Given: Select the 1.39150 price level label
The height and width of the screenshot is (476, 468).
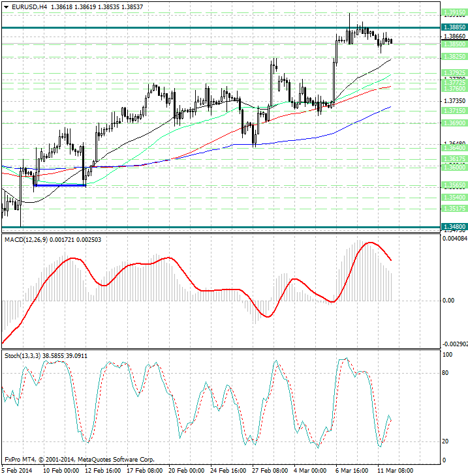Looking at the screenshot, I should [x=454, y=12].
